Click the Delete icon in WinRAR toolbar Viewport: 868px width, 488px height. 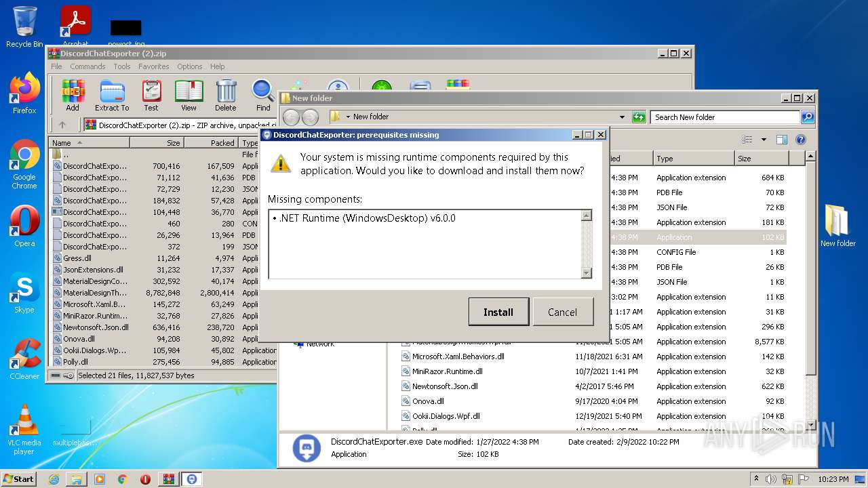click(x=226, y=95)
